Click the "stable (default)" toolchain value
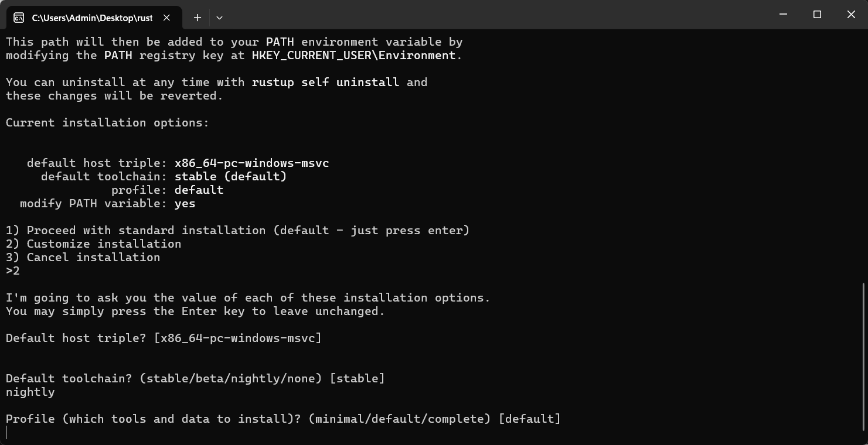This screenshot has width=868, height=445. coord(230,177)
